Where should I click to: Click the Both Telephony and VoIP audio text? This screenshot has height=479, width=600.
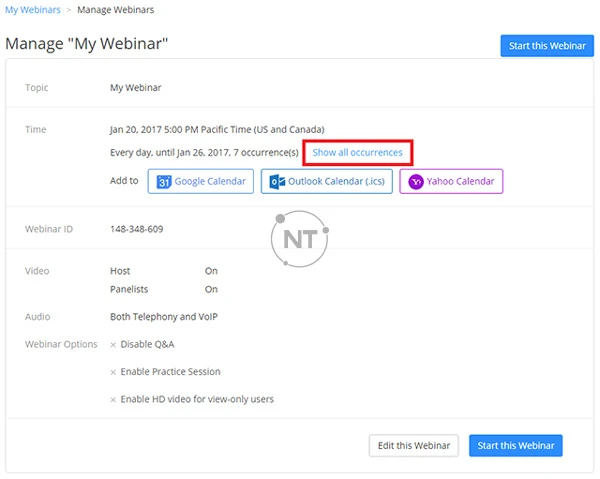pos(163,317)
